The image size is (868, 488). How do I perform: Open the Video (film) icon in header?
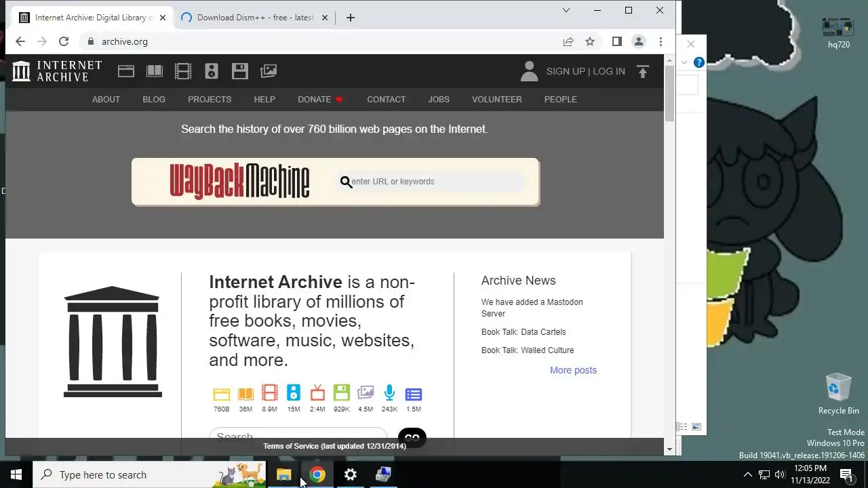[183, 71]
